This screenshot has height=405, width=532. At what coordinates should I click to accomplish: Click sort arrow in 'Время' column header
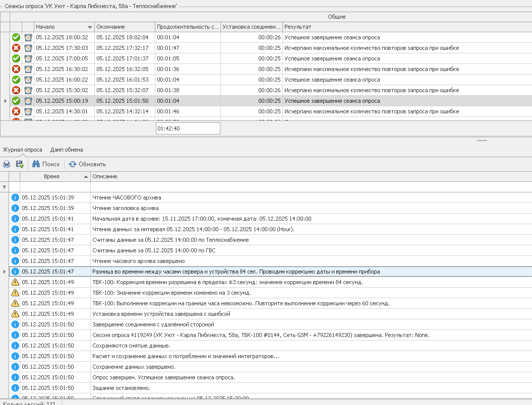[85, 177]
